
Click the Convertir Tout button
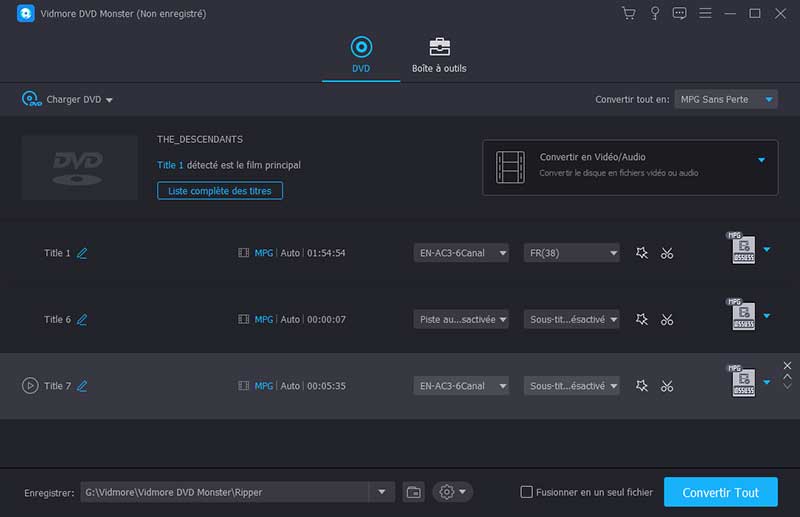[720, 492]
